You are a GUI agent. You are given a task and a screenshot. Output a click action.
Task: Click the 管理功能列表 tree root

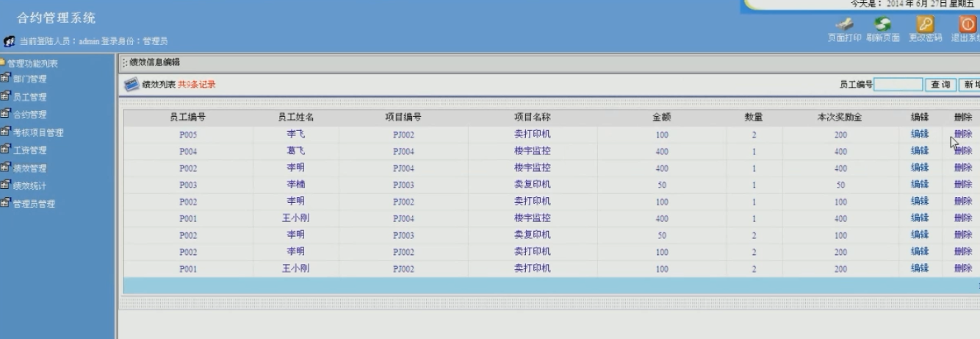point(33,63)
